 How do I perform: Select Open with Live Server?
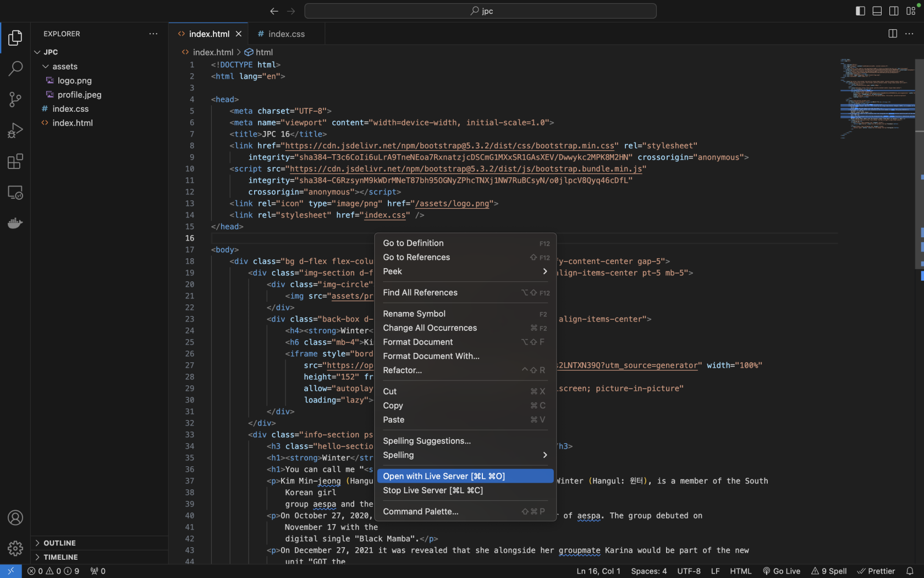[x=465, y=476]
